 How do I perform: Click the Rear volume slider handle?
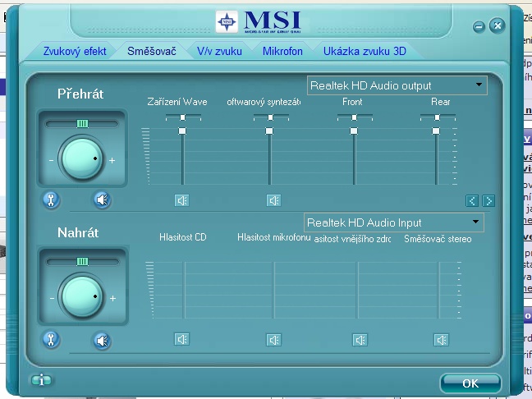point(436,131)
